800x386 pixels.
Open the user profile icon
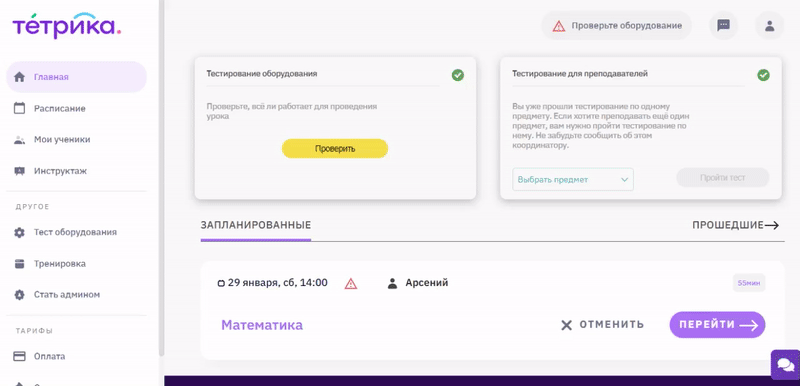[769, 25]
